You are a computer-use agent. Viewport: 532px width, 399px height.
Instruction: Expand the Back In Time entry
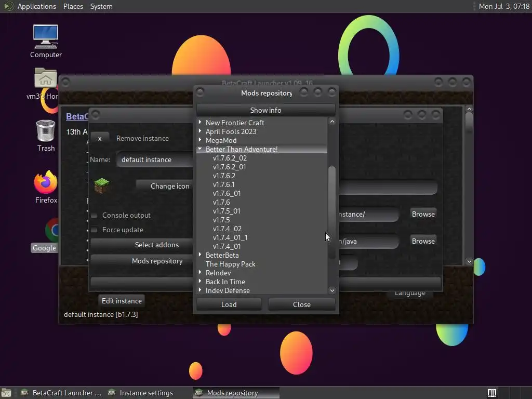(x=200, y=281)
